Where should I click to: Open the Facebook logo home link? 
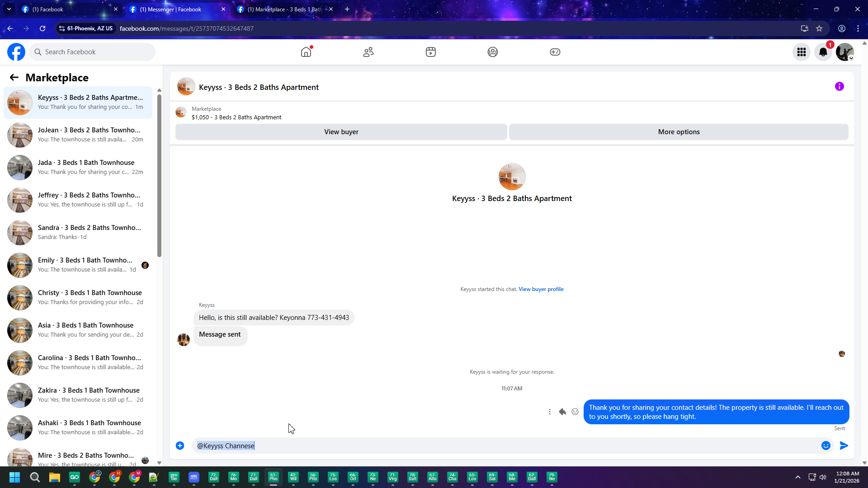coord(16,52)
